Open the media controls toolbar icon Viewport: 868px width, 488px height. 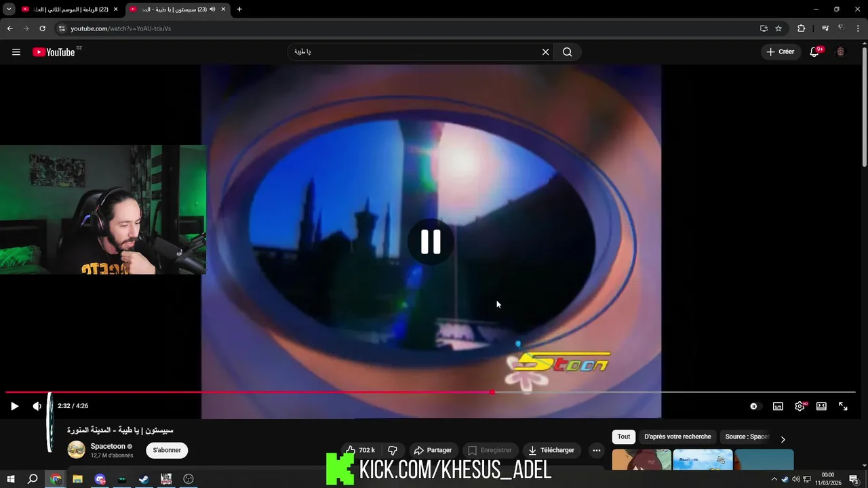[825, 28]
